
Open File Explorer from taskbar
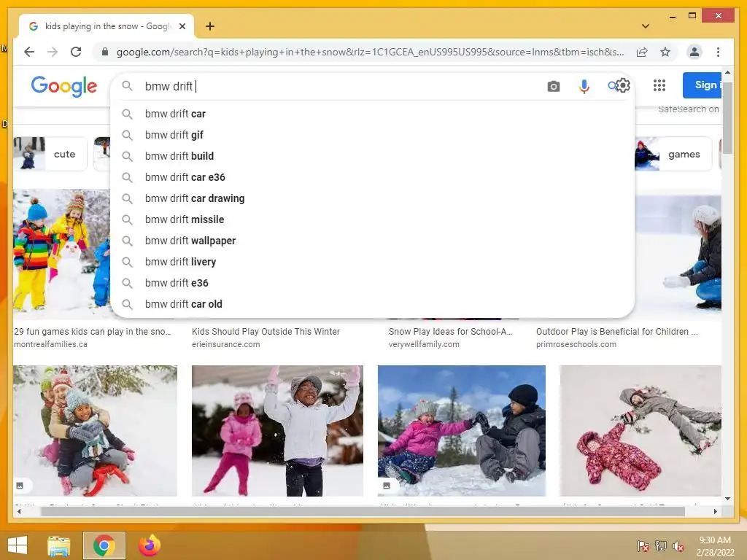tap(59, 545)
